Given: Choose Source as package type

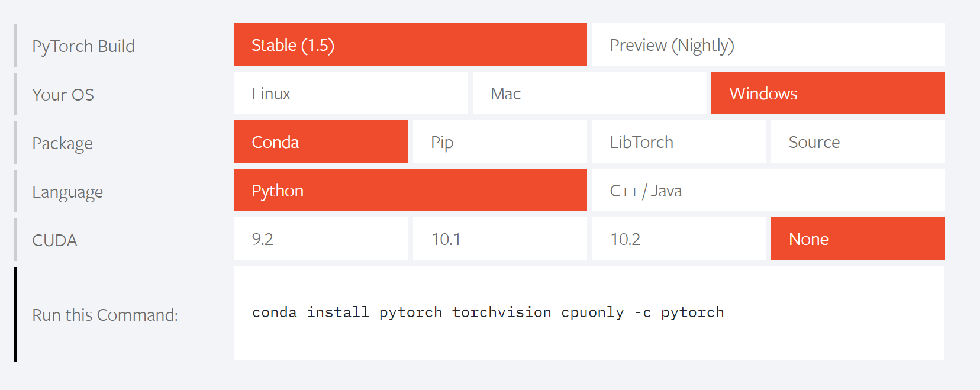Looking at the screenshot, I should pos(857,142).
